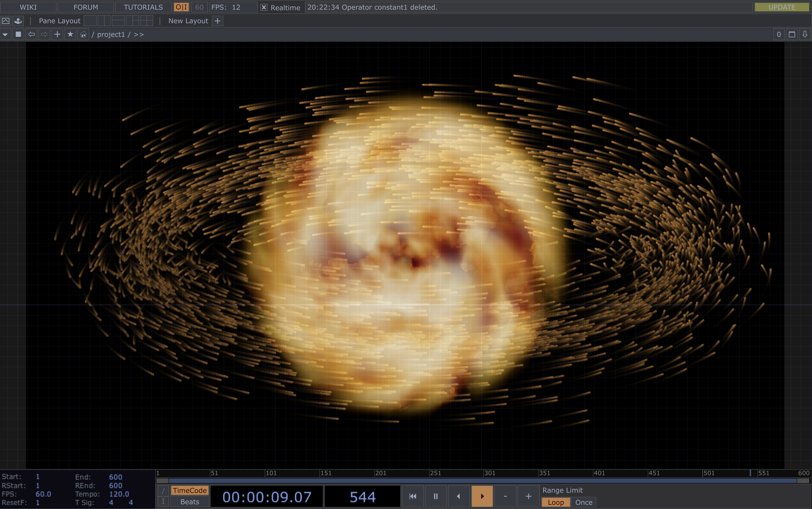The image size is (812, 509).
Task: Go forward with the right arrow icon
Action: click(44, 34)
